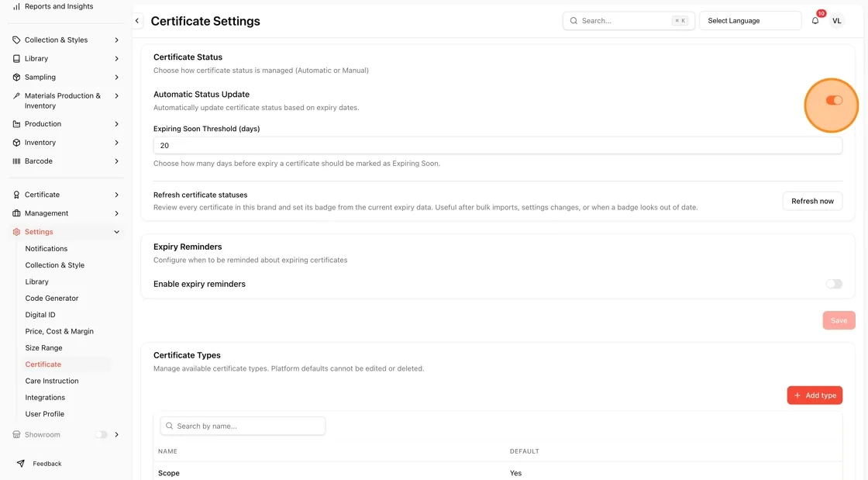The width and height of the screenshot is (868, 480).
Task: Click the NAME column header
Action: [167, 451]
